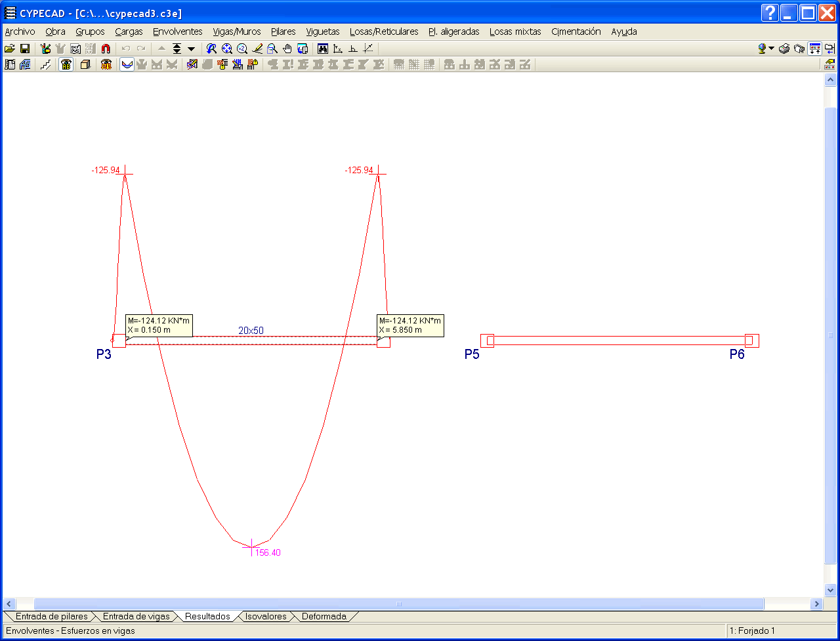The height and width of the screenshot is (641, 840).
Task: Click vertical scrollbar up arrow
Action: point(830,79)
